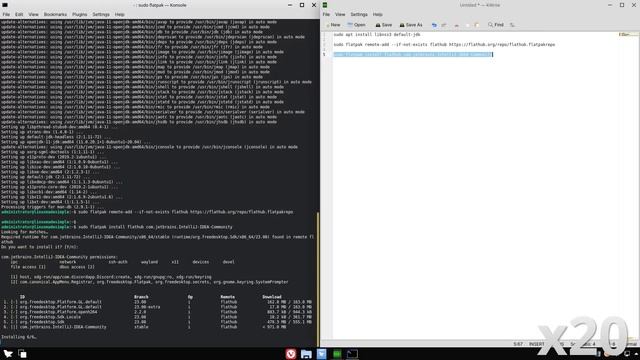This screenshot has width=640, height=360.
Task: Click the Replace icon right of Find
Action: point(512,25)
